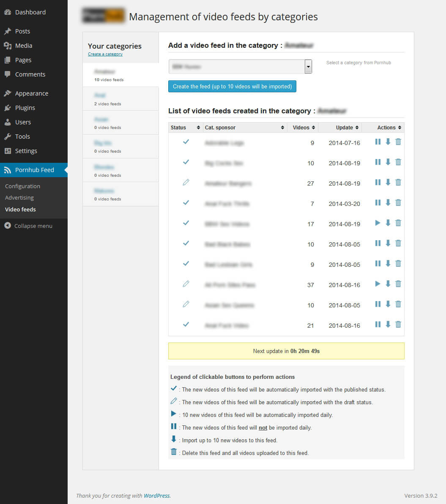Import videos to the 9-video 2014-08-05 feed

(x=388, y=263)
